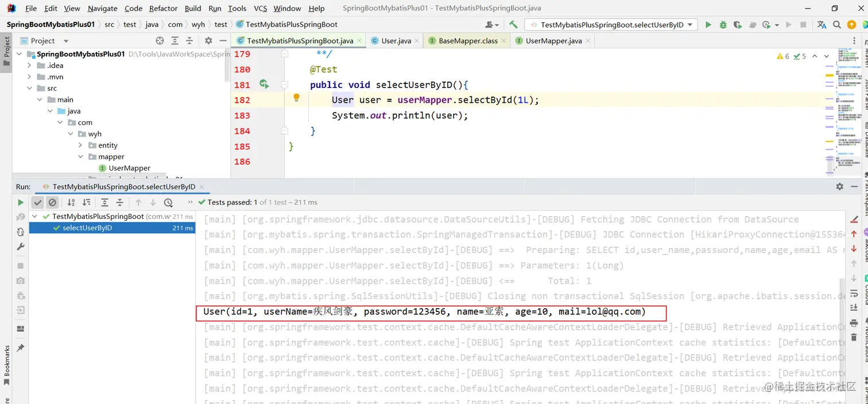Collapse the src folder
This screenshot has height=404, width=868.
coord(29,89)
